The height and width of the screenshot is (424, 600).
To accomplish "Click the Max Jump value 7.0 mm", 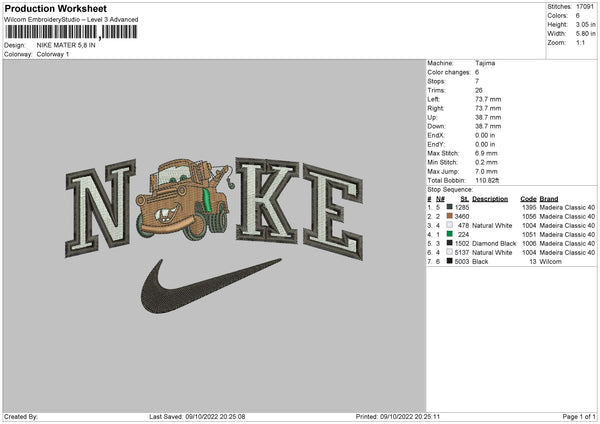I will click(x=486, y=171).
